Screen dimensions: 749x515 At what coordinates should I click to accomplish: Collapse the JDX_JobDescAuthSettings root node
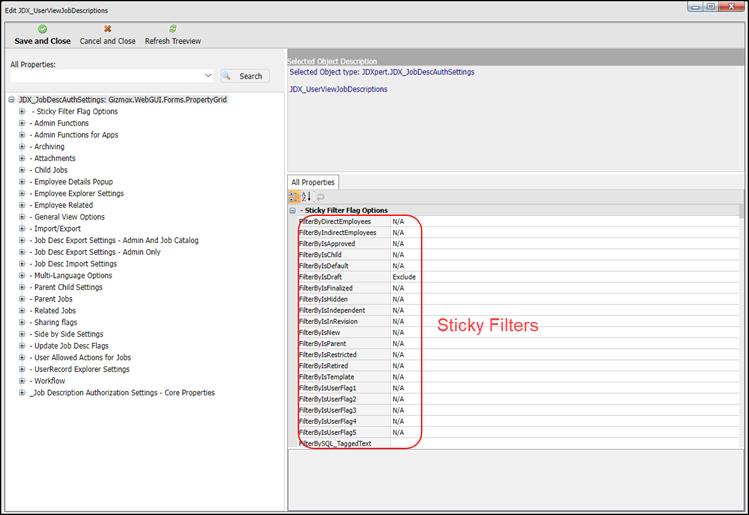click(x=11, y=99)
